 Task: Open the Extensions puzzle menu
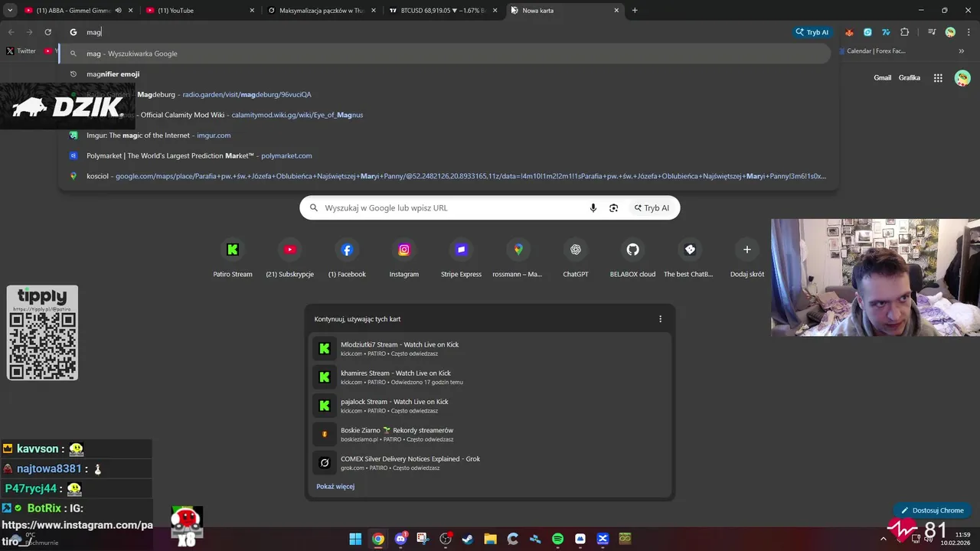click(904, 32)
